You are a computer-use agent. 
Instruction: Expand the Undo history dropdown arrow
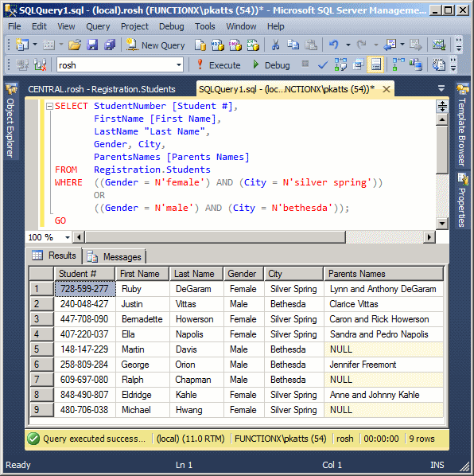coord(348,45)
